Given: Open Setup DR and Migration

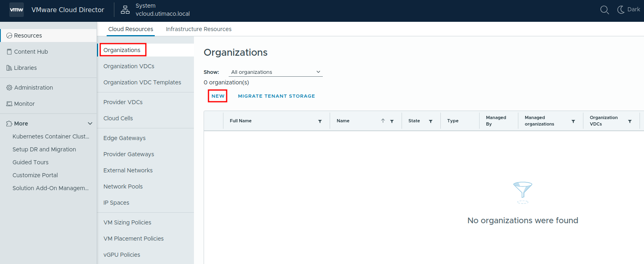Looking at the screenshot, I should click(x=44, y=149).
